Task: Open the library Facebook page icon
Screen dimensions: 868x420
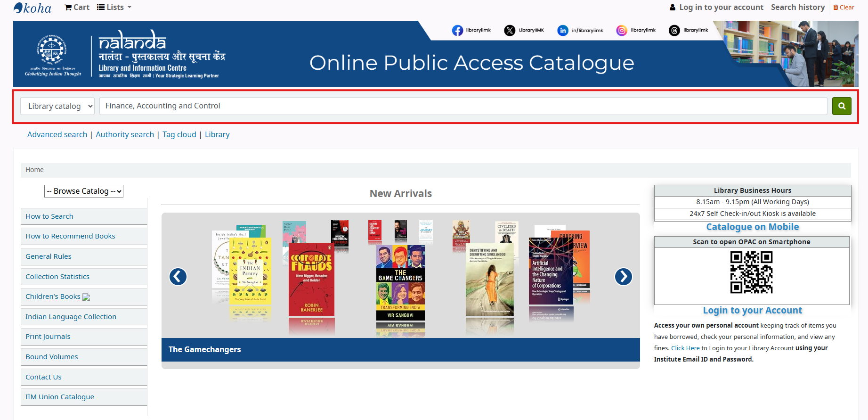Action: tap(457, 31)
